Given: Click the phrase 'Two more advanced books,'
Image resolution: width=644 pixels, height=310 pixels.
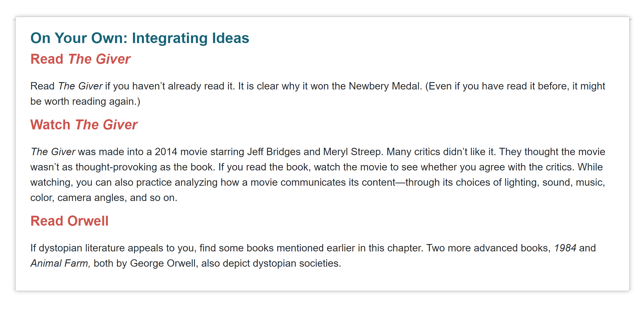Looking at the screenshot, I should click(x=488, y=248).
